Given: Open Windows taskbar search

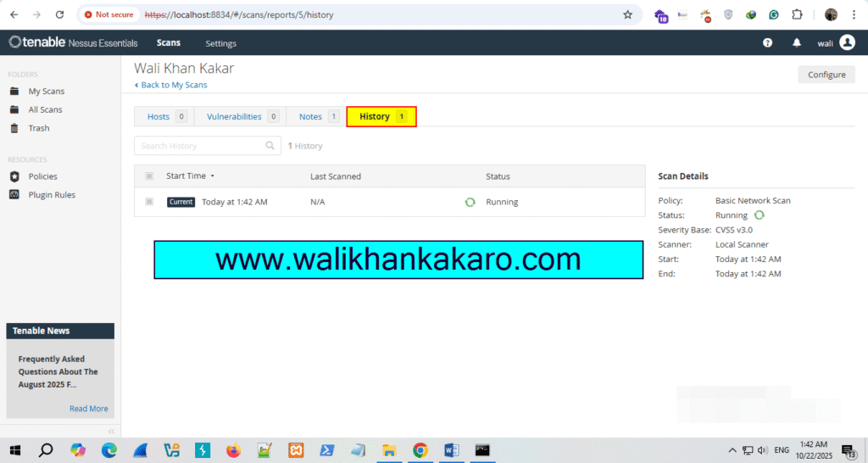Looking at the screenshot, I should (x=46, y=450).
